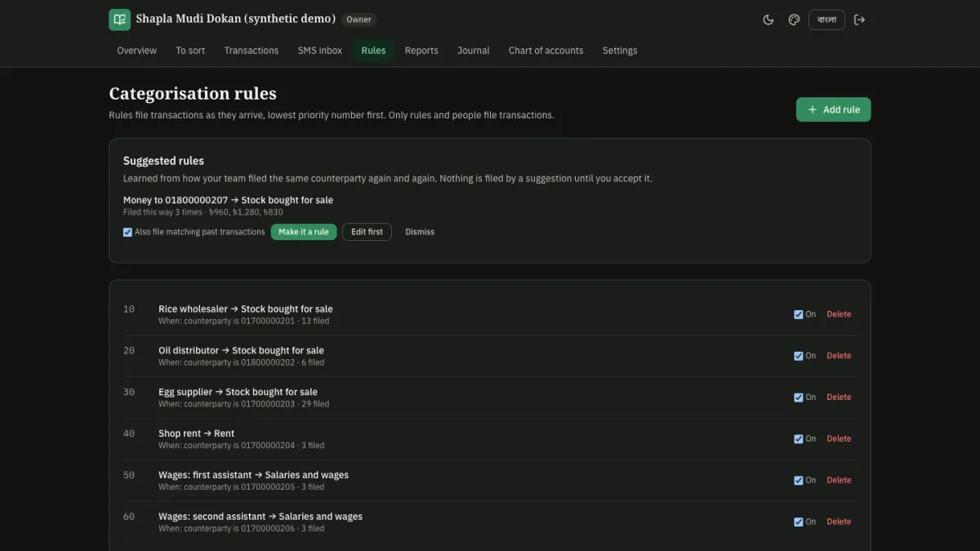View the Journal tab
Image resolution: width=980 pixels, height=551 pixels.
pos(474,51)
